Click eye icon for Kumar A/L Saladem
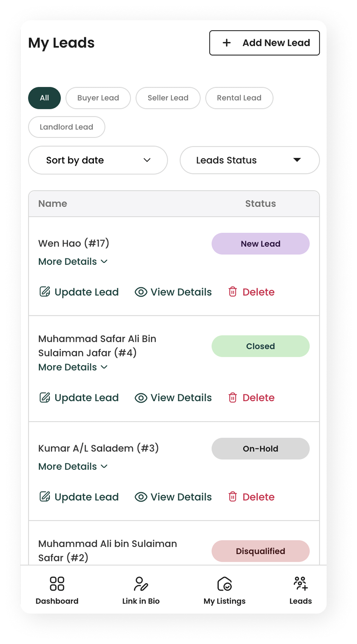The width and height of the screenshot is (357, 644). coord(141,497)
